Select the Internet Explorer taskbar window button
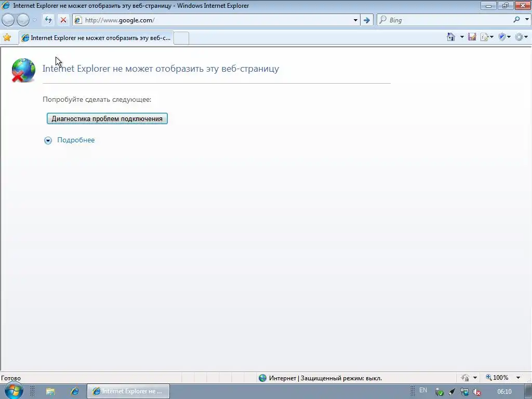 [128, 391]
